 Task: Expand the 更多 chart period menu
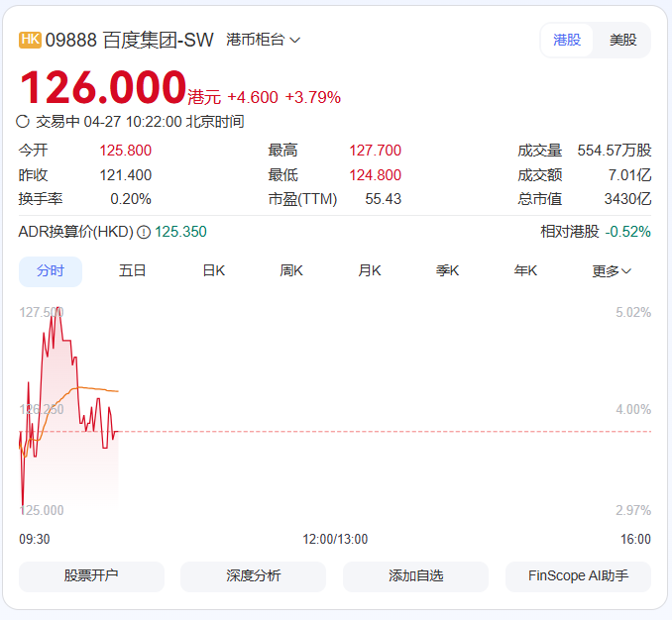[x=612, y=271]
